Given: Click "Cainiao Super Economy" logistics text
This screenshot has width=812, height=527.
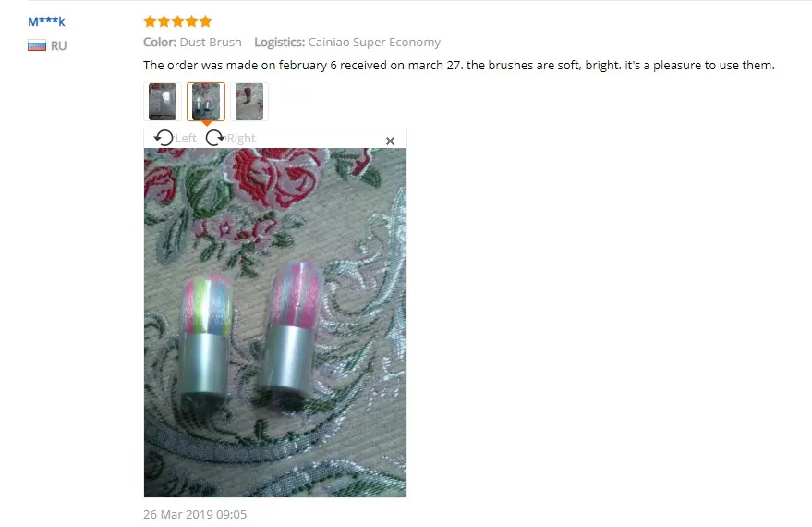Looking at the screenshot, I should 374,43.
